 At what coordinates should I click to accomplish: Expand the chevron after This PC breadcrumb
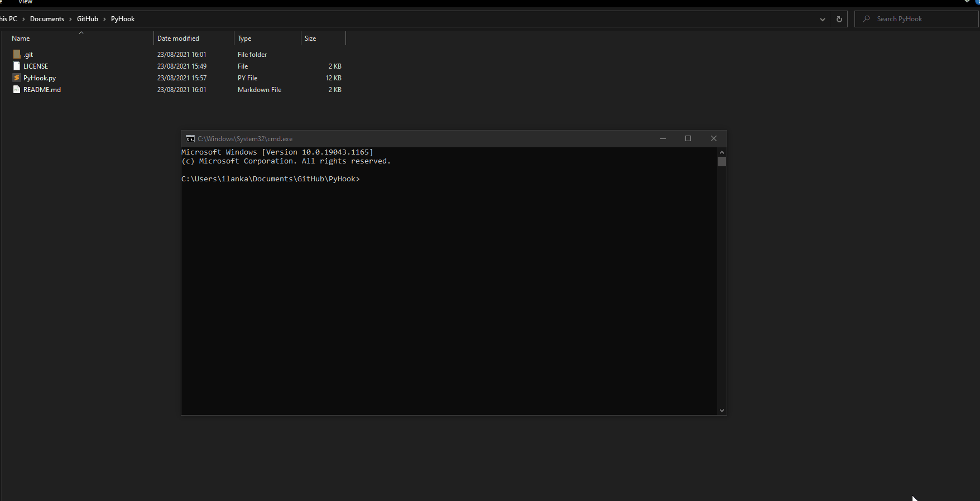pos(23,19)
